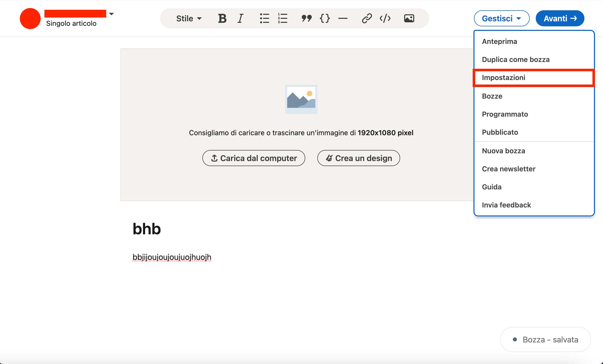
Task: Collapse the Gestisci dropdown menu
Action: click(502, 18)
